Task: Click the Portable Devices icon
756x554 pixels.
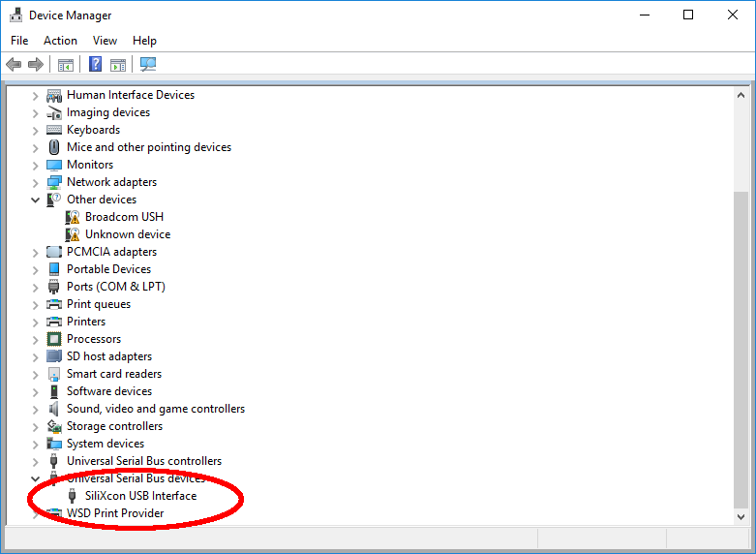Action: (x=54, y=269)
